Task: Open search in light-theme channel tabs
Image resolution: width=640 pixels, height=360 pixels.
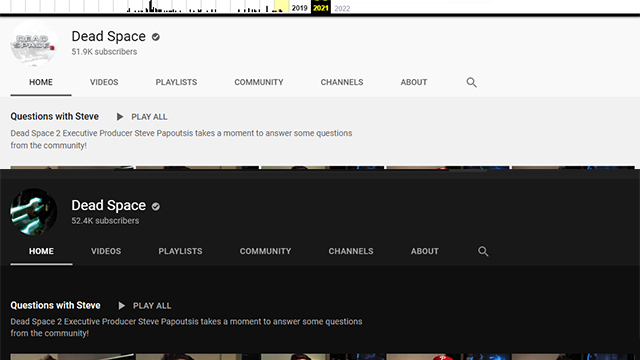Action: [471, 82]
